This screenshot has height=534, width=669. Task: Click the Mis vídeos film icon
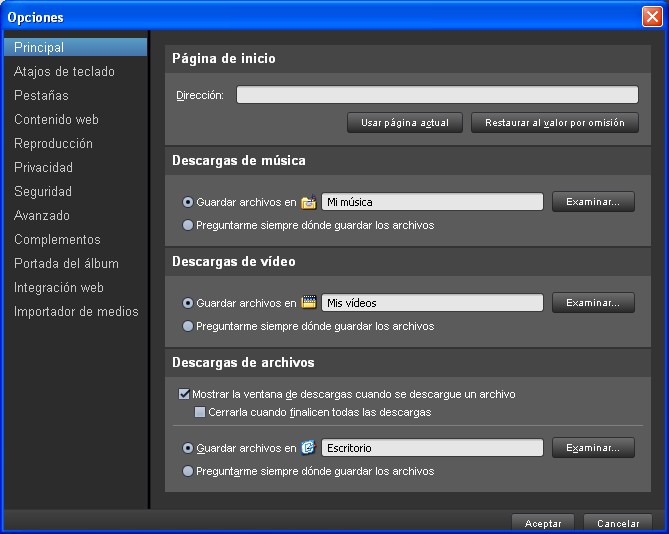(x=308, y=302)
